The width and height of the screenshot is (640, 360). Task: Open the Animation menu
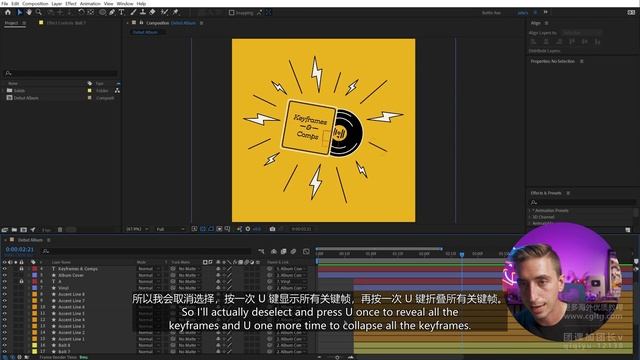coord(90,3)
